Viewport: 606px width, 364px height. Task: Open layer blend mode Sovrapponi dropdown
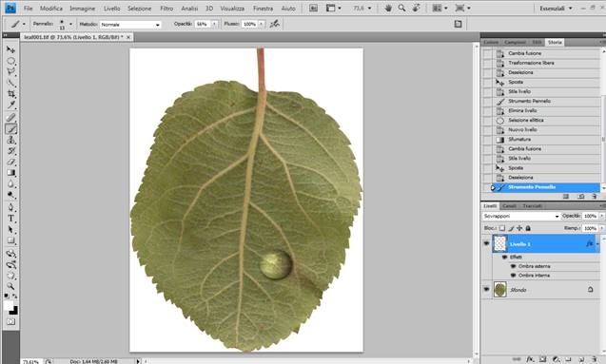coord(521,216)
